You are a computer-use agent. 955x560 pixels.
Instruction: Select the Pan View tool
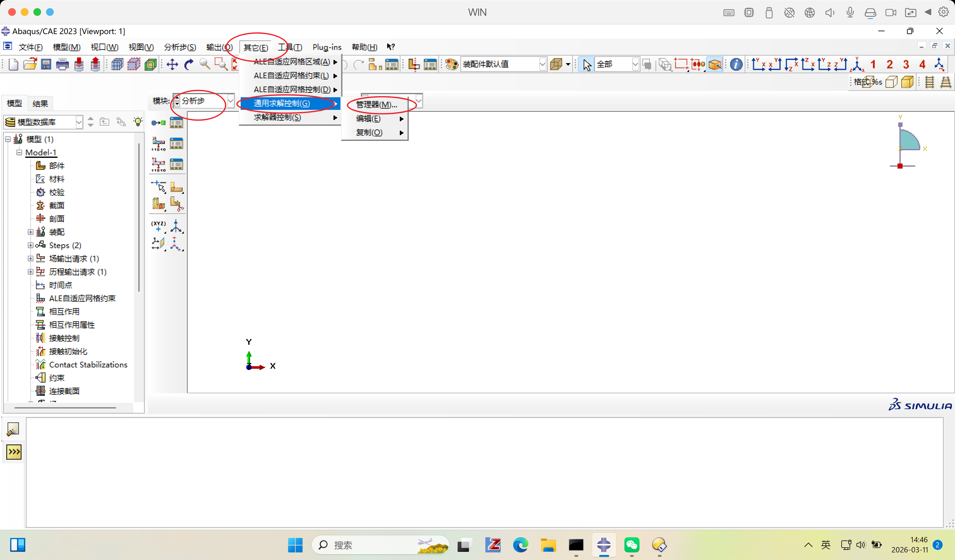[x=172, y=64]
